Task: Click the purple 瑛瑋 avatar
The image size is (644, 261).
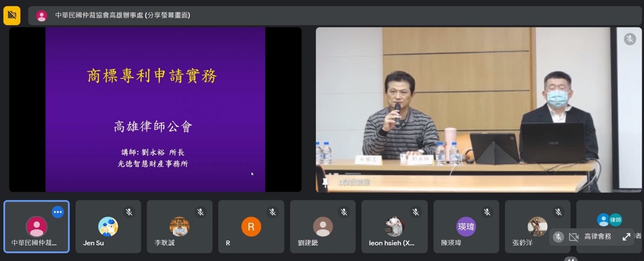Action: [466, 227]
